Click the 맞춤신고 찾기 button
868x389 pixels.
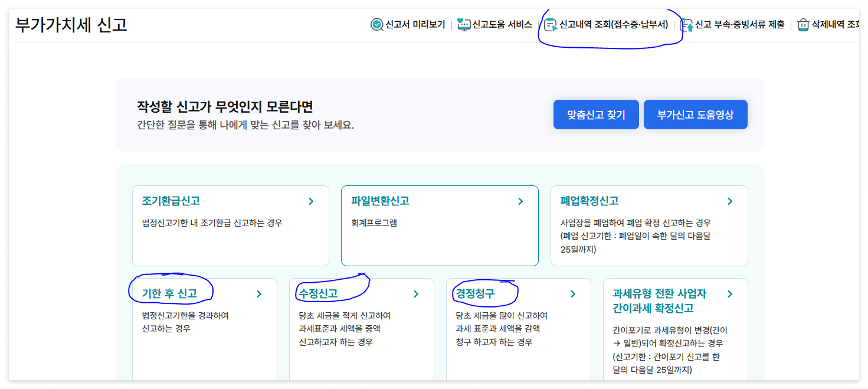pos(596,115)
